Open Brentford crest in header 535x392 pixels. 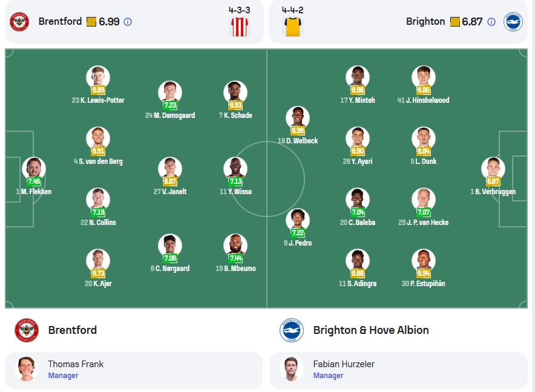pyautogui.click(x=19, y=22)
